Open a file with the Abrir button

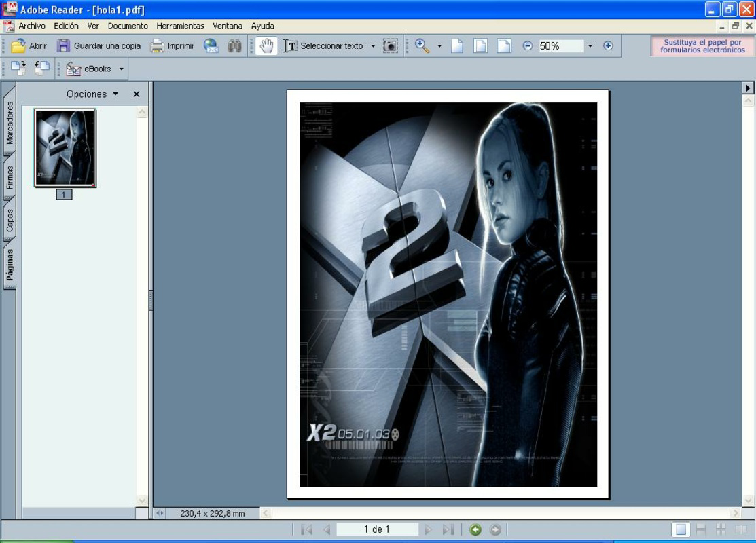click(29, 45)
